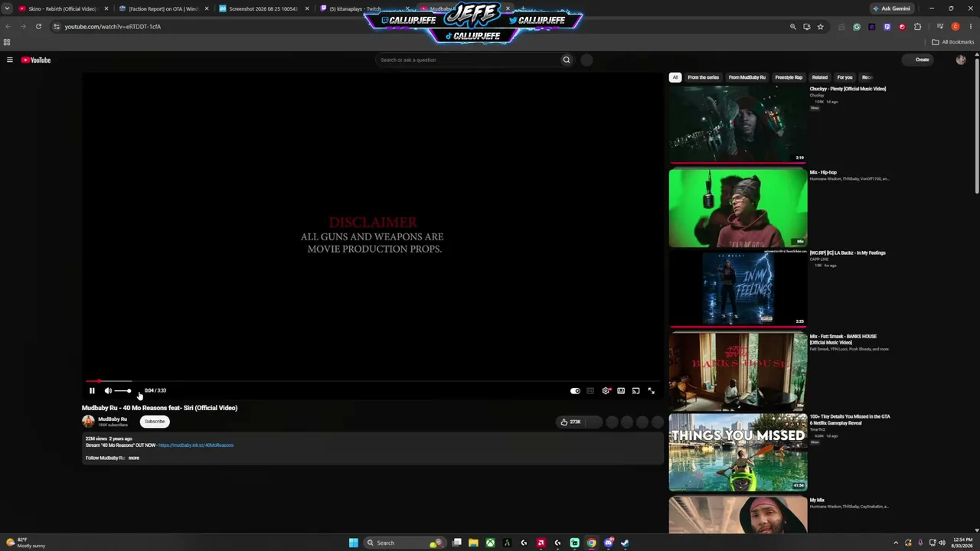Open the YouTube account avatar menu

961,60
